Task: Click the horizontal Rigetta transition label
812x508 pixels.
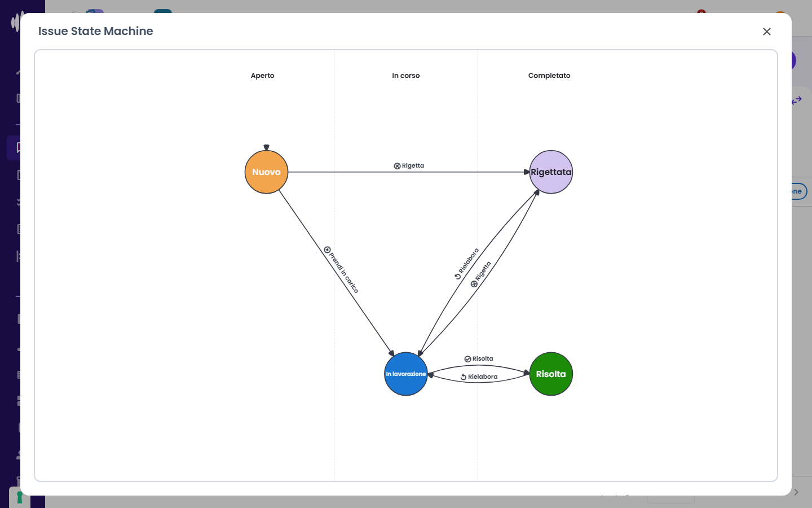Action: point(413,166)
